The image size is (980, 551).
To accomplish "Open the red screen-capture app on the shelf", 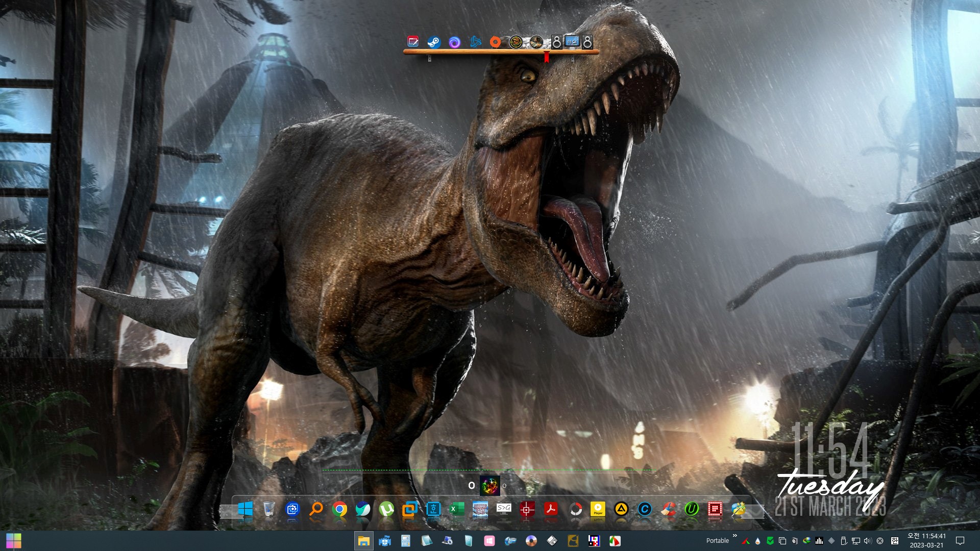I will pos(413,41).
